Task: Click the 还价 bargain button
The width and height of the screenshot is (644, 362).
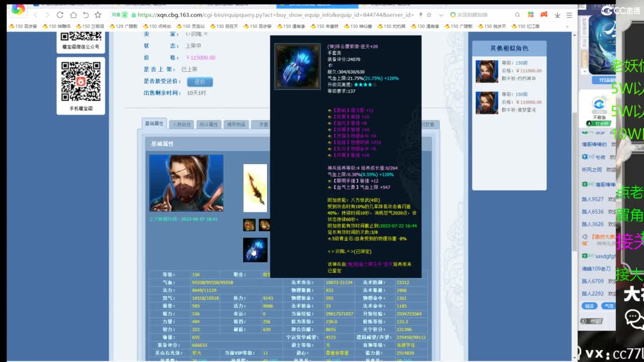Action: pos(200,81)
